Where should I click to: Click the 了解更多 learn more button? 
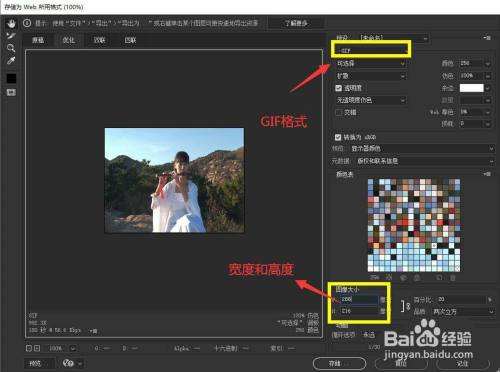[296, 23]
